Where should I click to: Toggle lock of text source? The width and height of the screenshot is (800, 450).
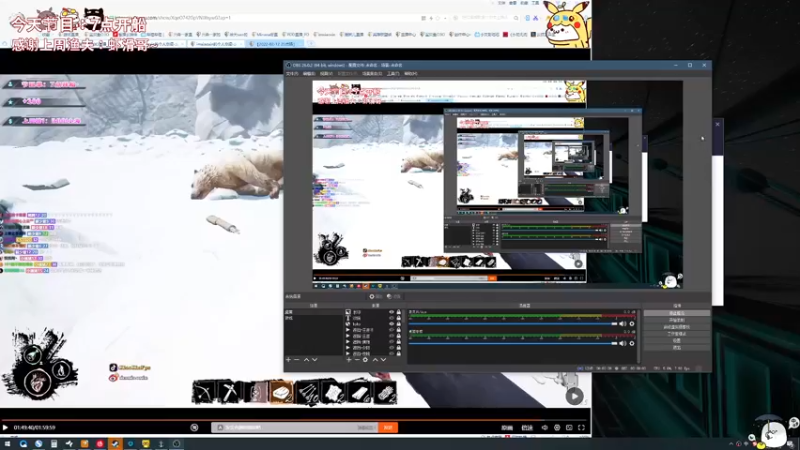point(399,318)
